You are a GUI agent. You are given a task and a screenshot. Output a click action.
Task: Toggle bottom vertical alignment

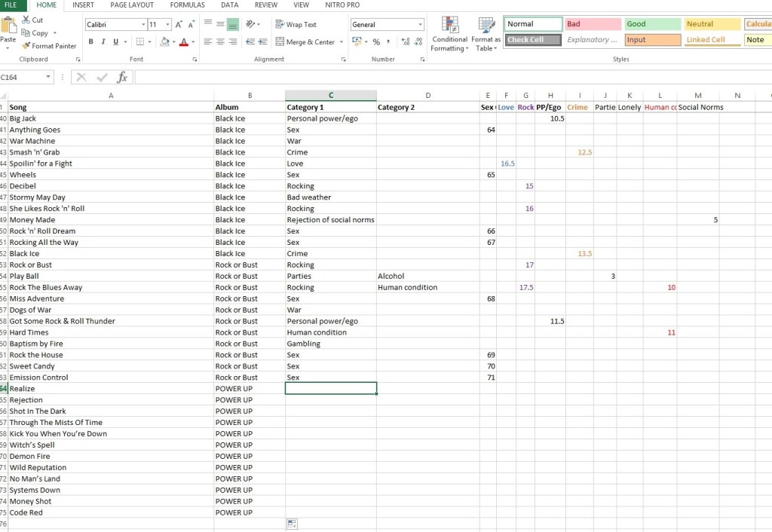[x=233, y=25]
